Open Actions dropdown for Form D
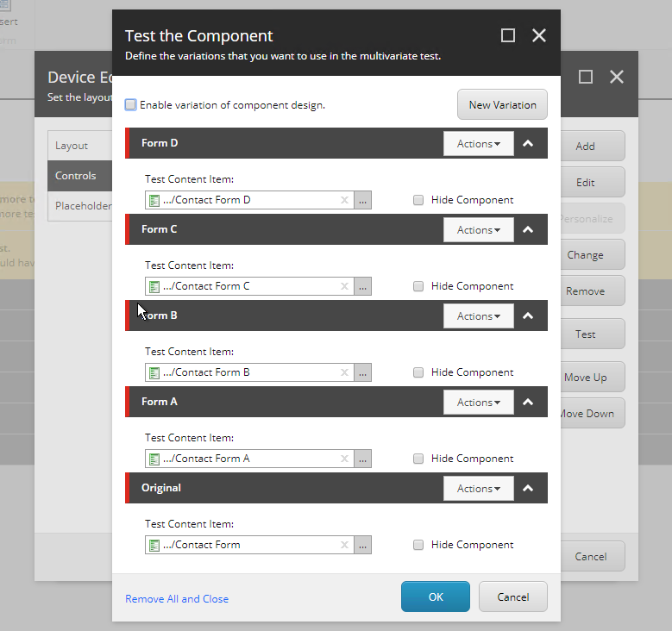Screen dimensions: 672x631 coord(478,144)
